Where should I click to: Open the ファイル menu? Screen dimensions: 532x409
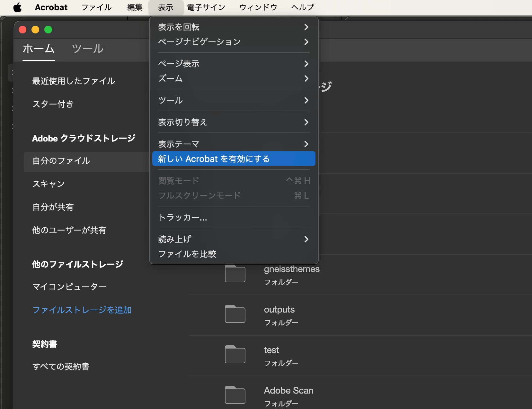tap(96, 7)
